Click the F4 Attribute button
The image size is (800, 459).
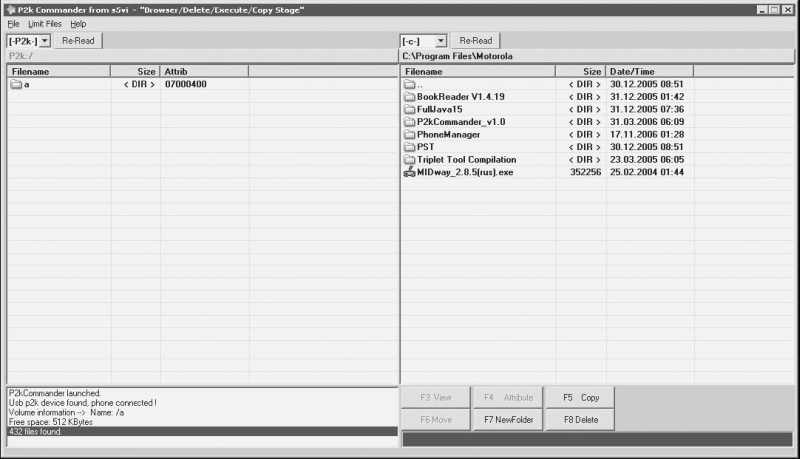pyautogui.click(x=508, y=397)
